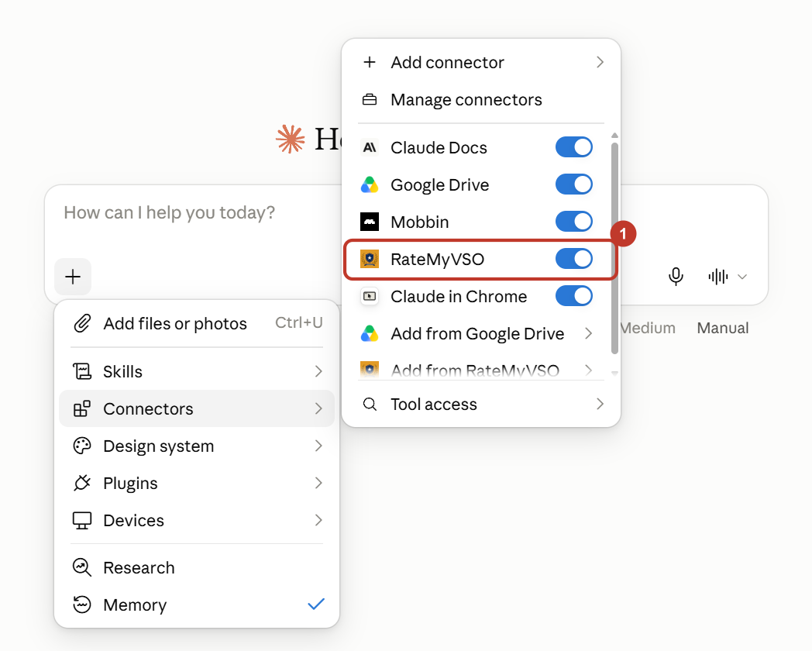Expand the Add connector submenu arrow
This screenshot has width=812, height=651.
(x=600, y=62)
